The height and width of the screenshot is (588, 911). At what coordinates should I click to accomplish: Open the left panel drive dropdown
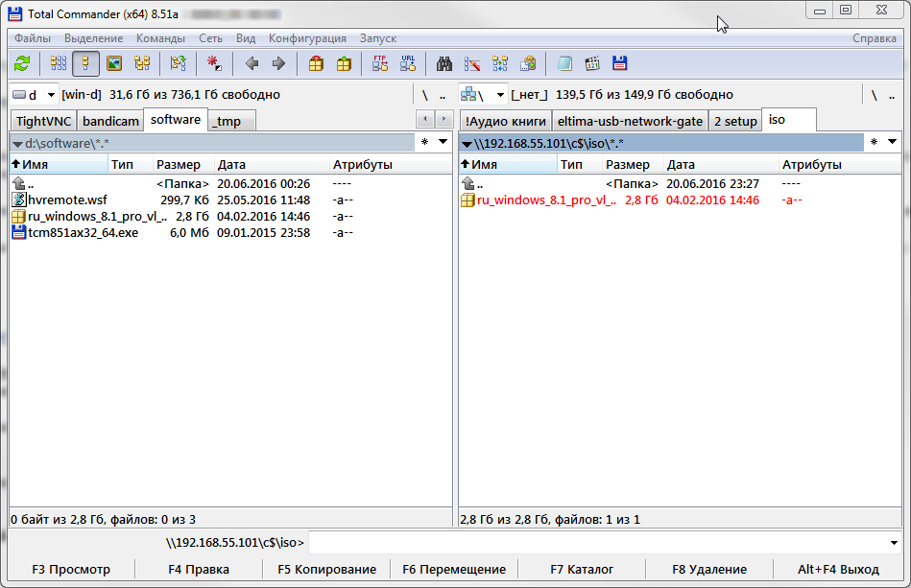coord(33,95)
